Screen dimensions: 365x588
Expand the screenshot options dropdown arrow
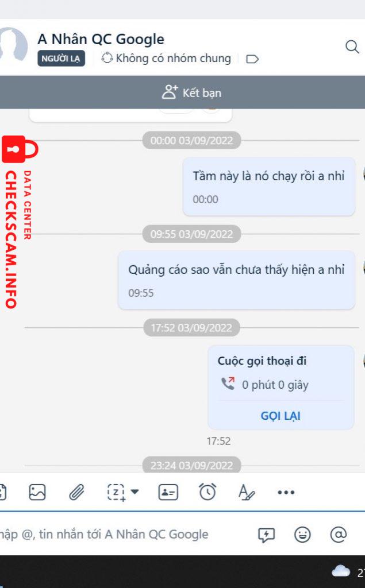[135, 492]
